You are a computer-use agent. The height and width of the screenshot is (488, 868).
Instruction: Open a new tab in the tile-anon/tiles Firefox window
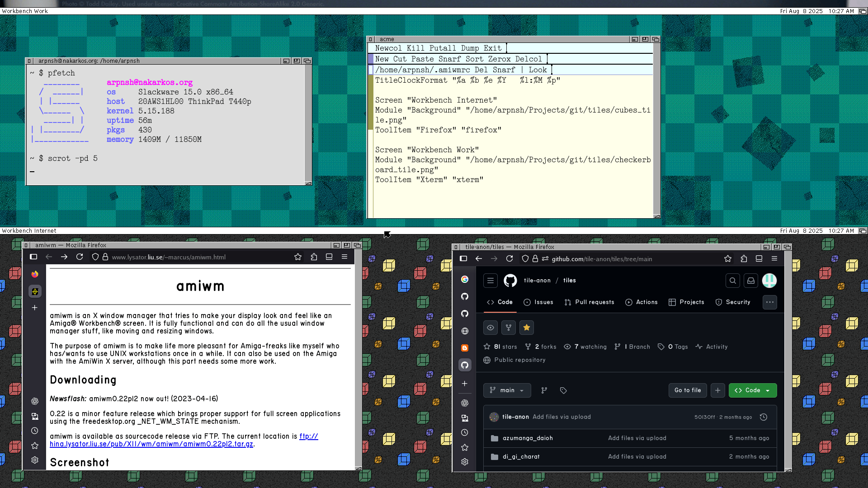[464, 384]
